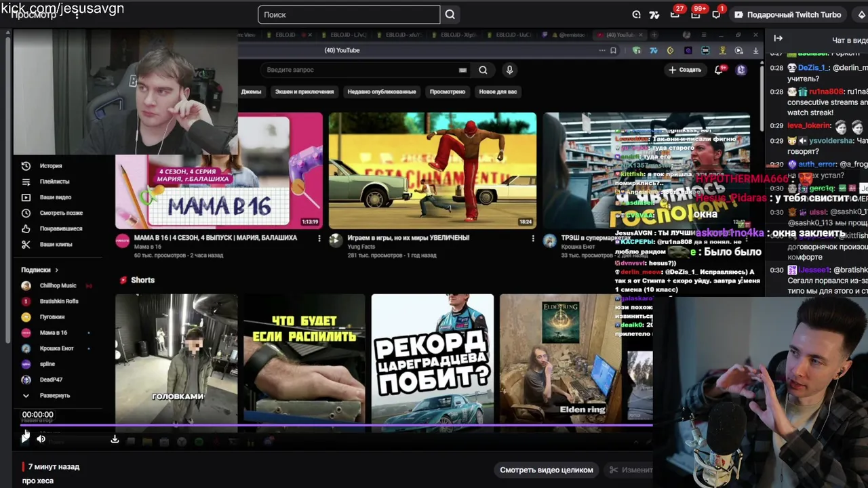Select the 'Недавно опубликованные' chip
The image size is (868, 488).
coord(382,91)
